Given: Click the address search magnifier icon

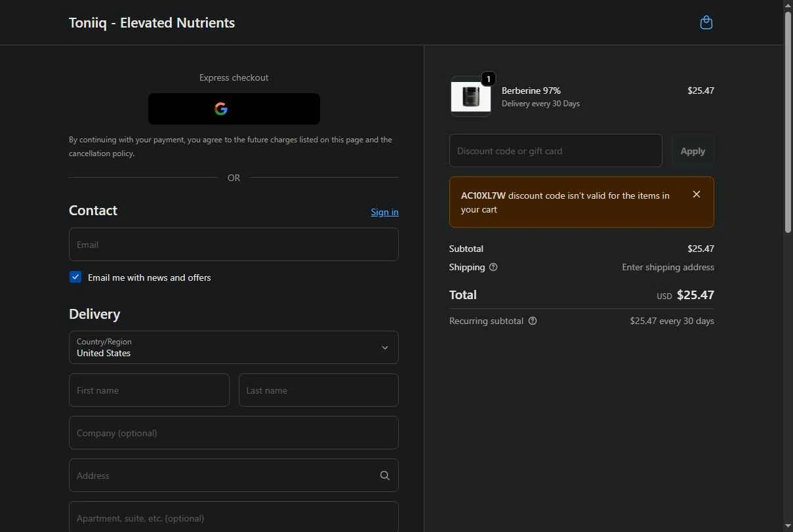Looking at the screenshot, I should tap(385, 476).
